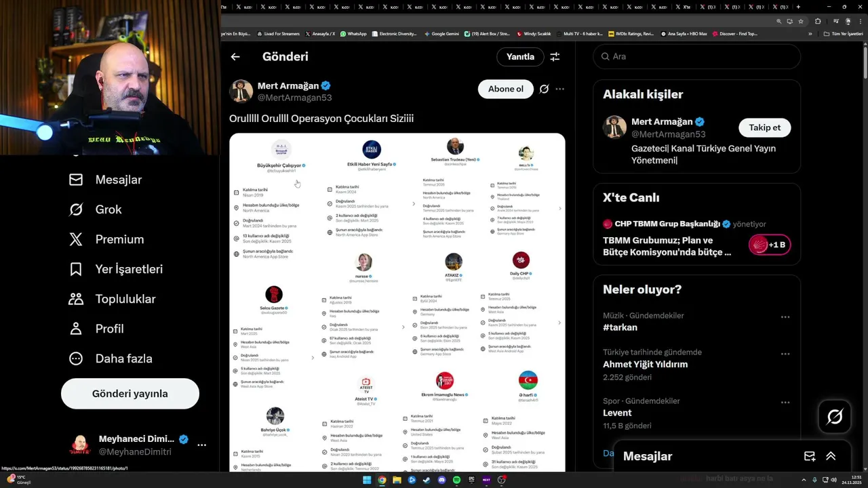Click the zoom magnifier icon in address bar
This screenshot has height=488, width=868.
point(779,21)
